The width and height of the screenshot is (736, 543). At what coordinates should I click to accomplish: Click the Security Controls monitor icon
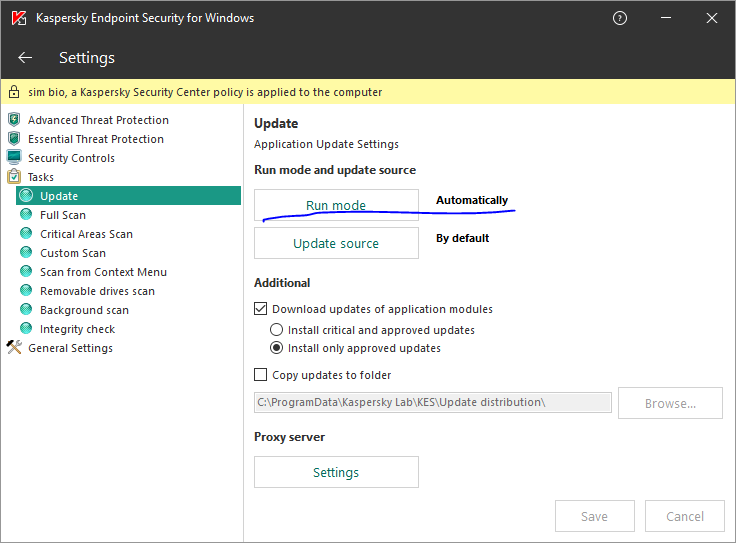coord(14,158)
